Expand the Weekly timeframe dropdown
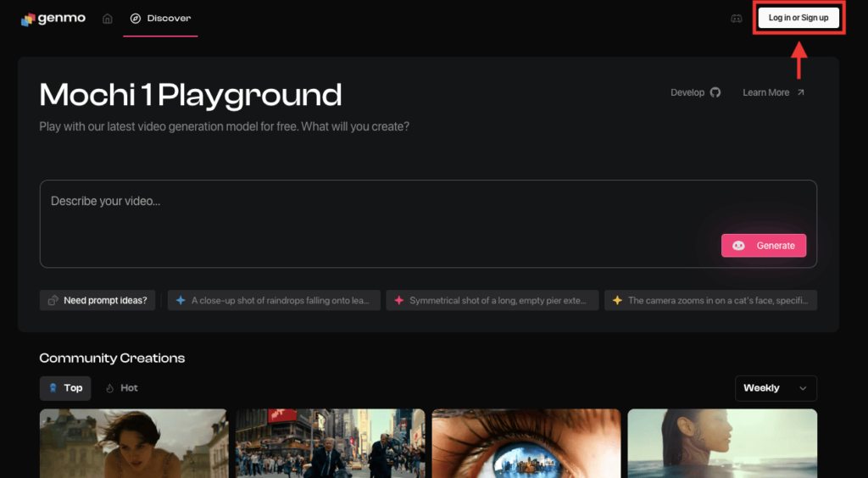Image resolution: width=868 pixels, height=478 pixels. [x=776, y=388]
